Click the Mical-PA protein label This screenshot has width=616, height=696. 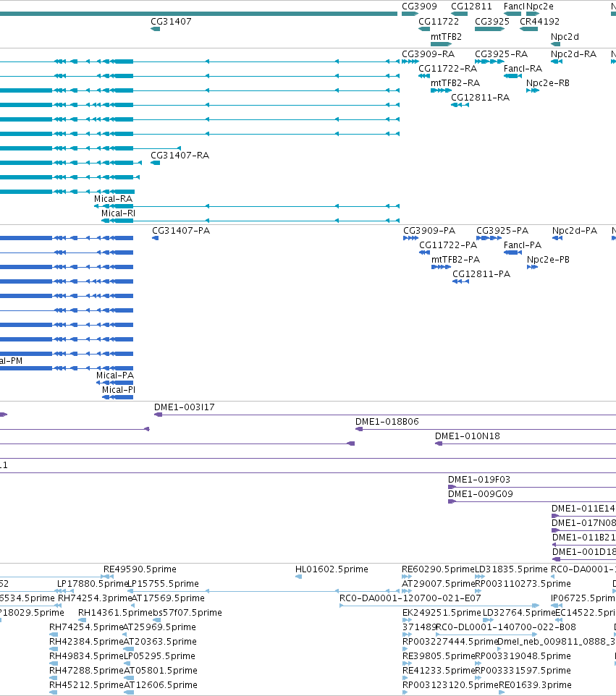click(x=115, y=375)
